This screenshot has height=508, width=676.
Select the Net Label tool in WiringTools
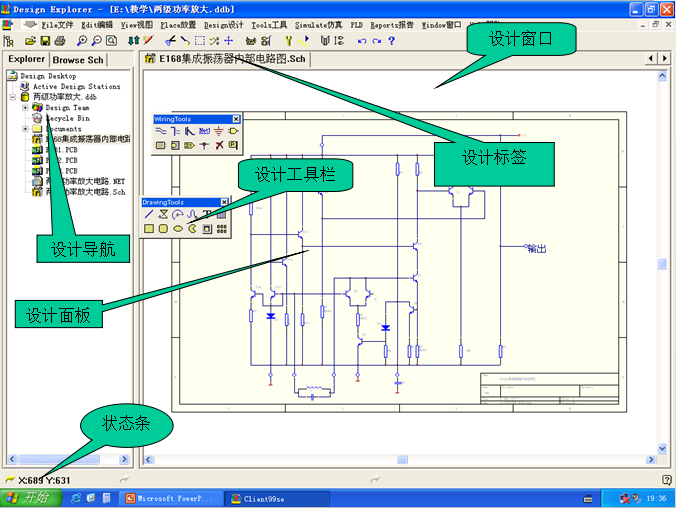click(204, 131)
